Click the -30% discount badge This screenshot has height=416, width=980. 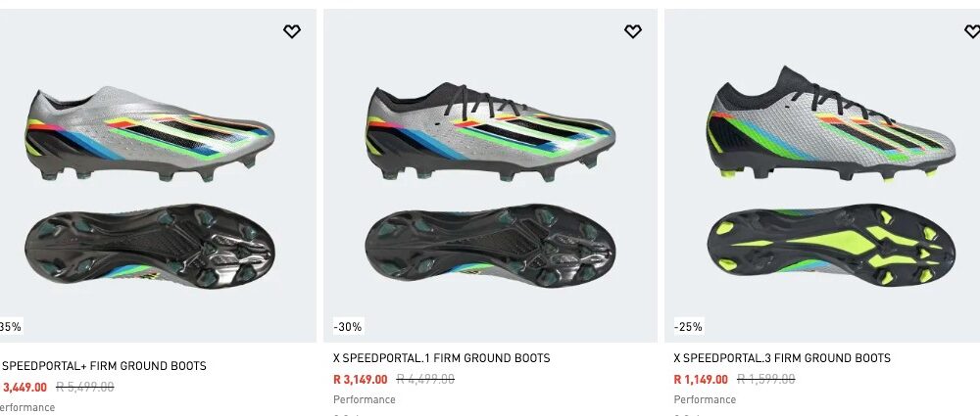tap(347, 327)
